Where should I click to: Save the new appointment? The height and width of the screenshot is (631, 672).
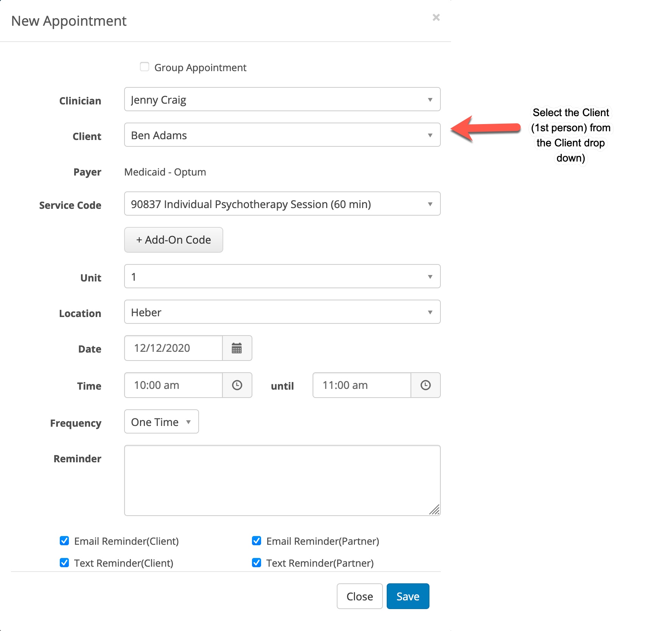(x=408, y=596)
